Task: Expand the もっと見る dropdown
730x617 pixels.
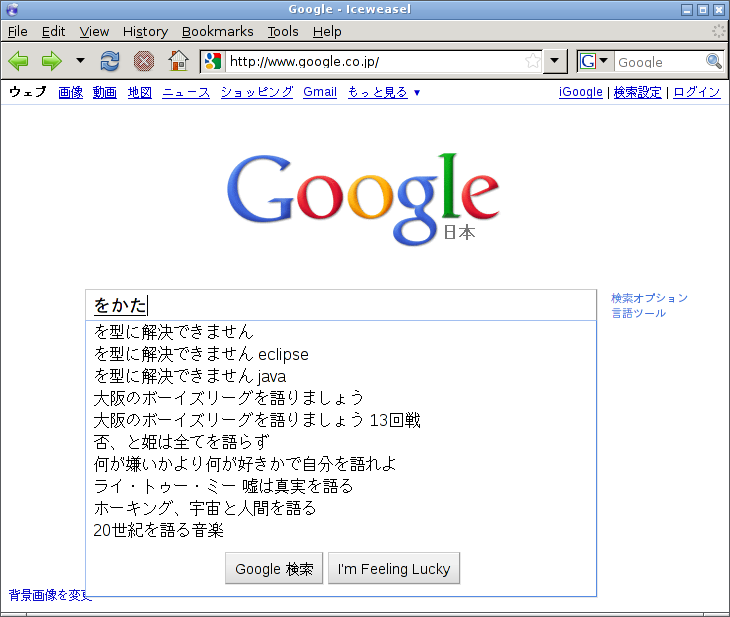Action: [384, 92]
